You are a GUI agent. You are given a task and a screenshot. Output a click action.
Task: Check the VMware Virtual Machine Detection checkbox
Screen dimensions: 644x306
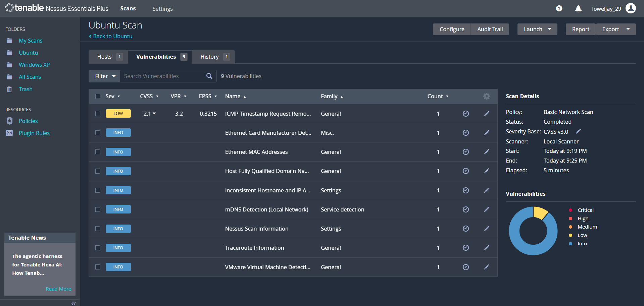coord(98,267)
